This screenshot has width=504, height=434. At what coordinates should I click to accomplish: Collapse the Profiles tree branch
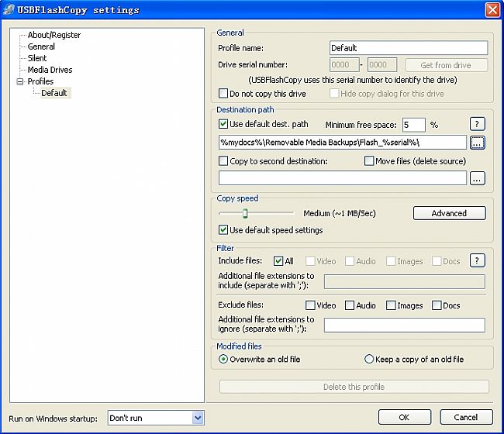(x=20, y=81)
